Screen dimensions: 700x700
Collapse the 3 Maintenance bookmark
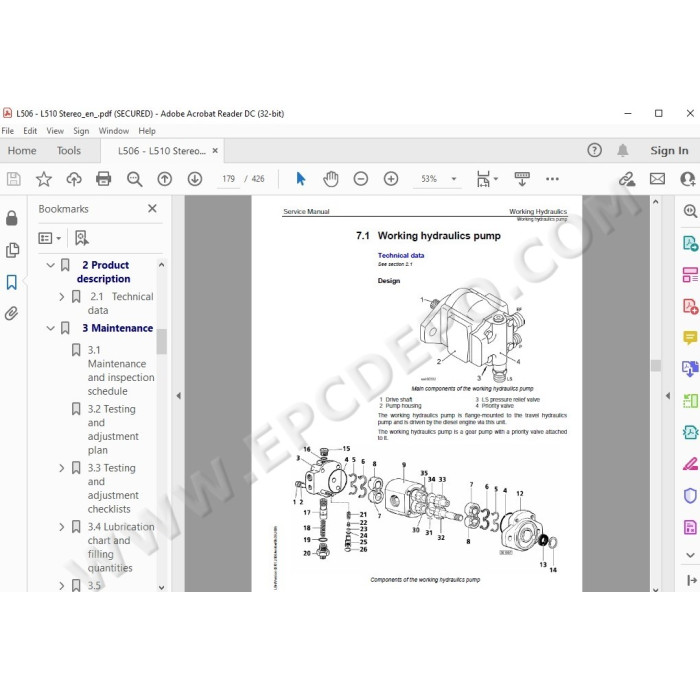50,328
